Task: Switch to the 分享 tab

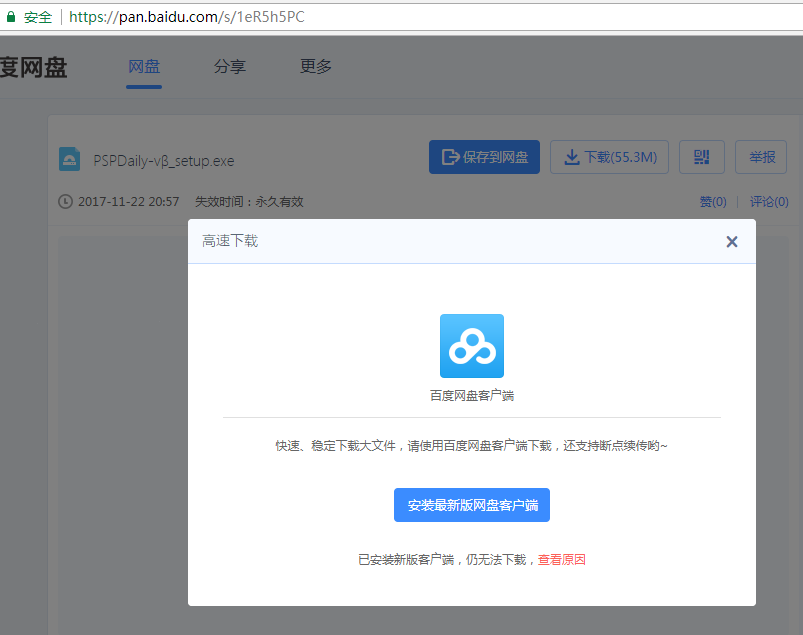Action: click(230, 67)
